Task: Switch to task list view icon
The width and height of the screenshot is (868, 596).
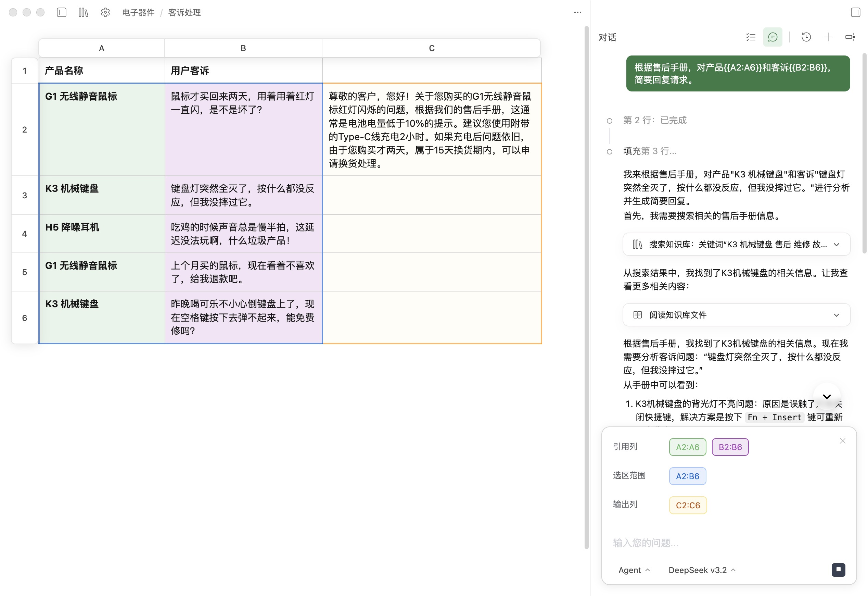Action: click(751, 37)
